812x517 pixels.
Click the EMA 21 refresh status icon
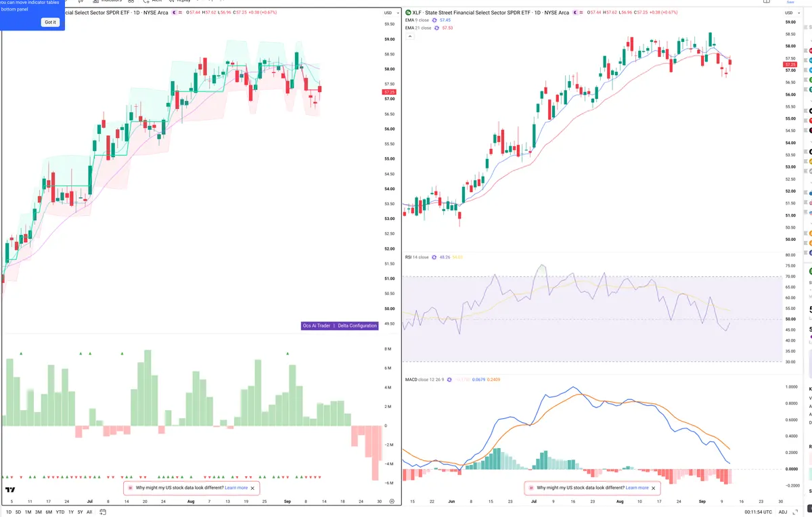tap(436, 28)
